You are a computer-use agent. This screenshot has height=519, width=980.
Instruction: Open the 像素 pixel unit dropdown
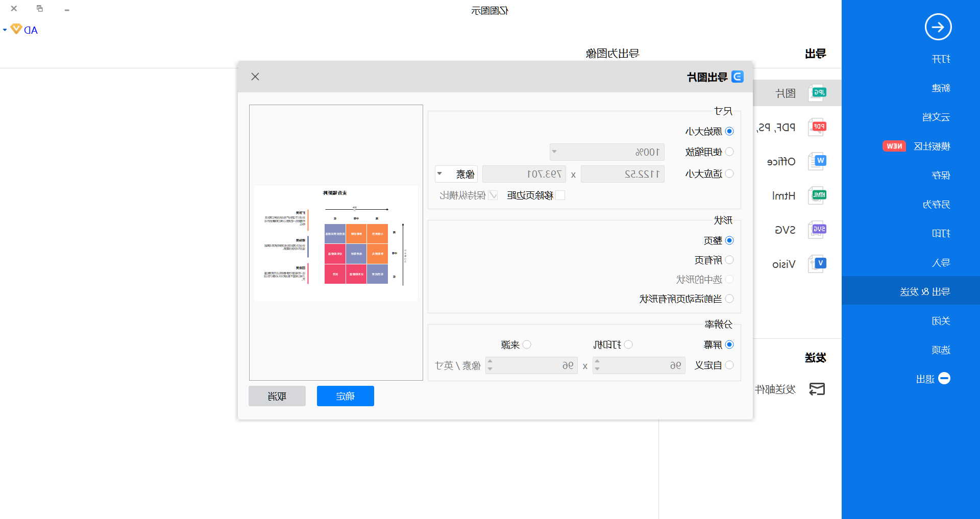(x=456, y=174)
